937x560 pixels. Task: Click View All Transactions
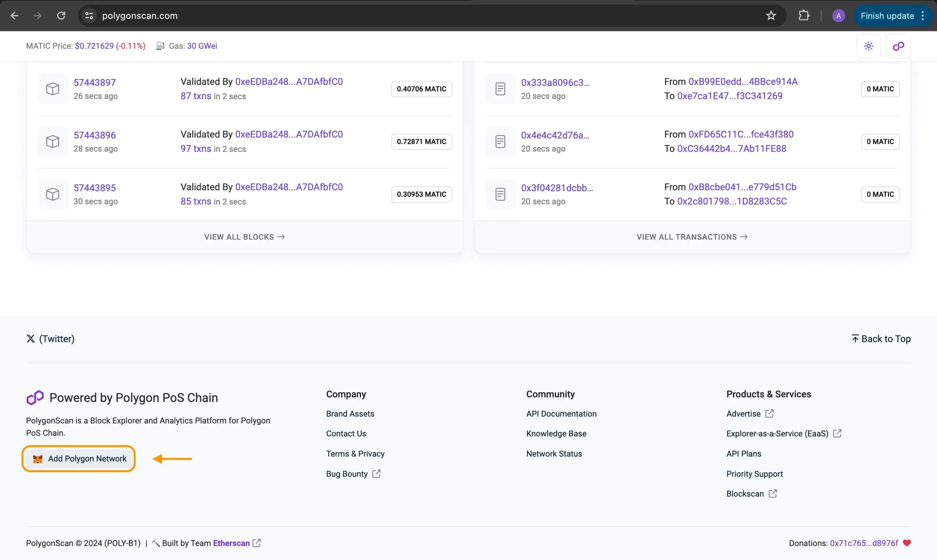pyautogui.click(x=692, y=237)
